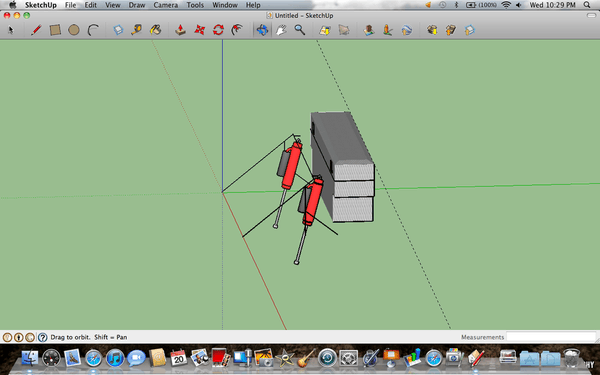Open the View menu
Viewport: 600px width, 375px height.
[x=112, y=5]
